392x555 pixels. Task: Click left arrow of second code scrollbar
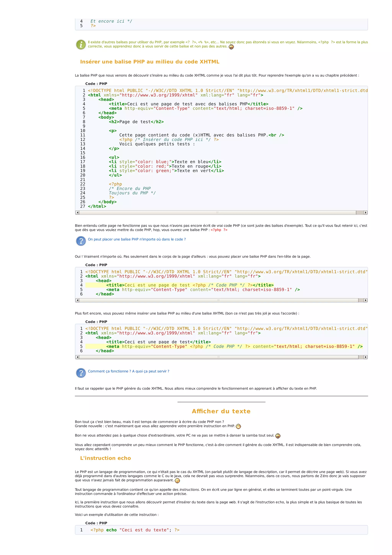coord(77,300)
